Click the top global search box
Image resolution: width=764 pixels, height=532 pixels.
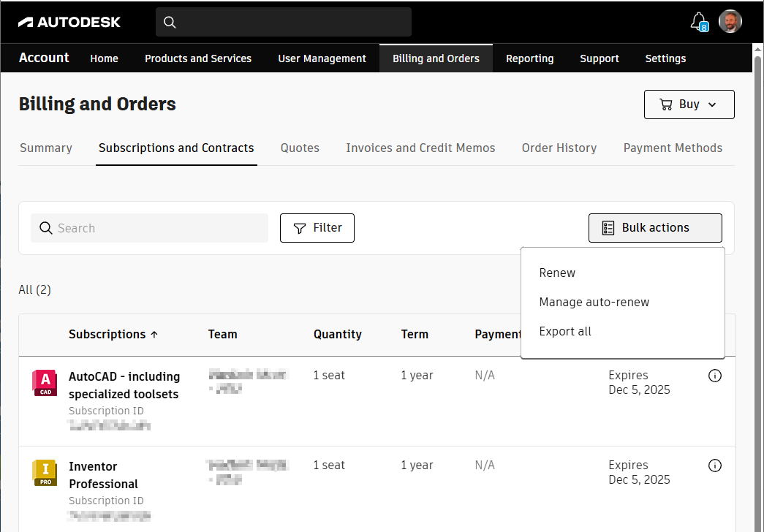click(x=284, y=22)
